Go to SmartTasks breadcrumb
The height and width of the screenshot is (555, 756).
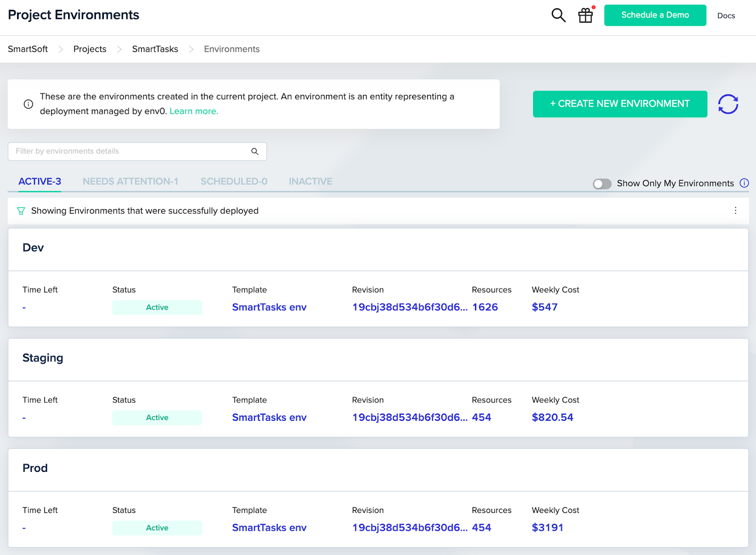(x=155, y=49)
